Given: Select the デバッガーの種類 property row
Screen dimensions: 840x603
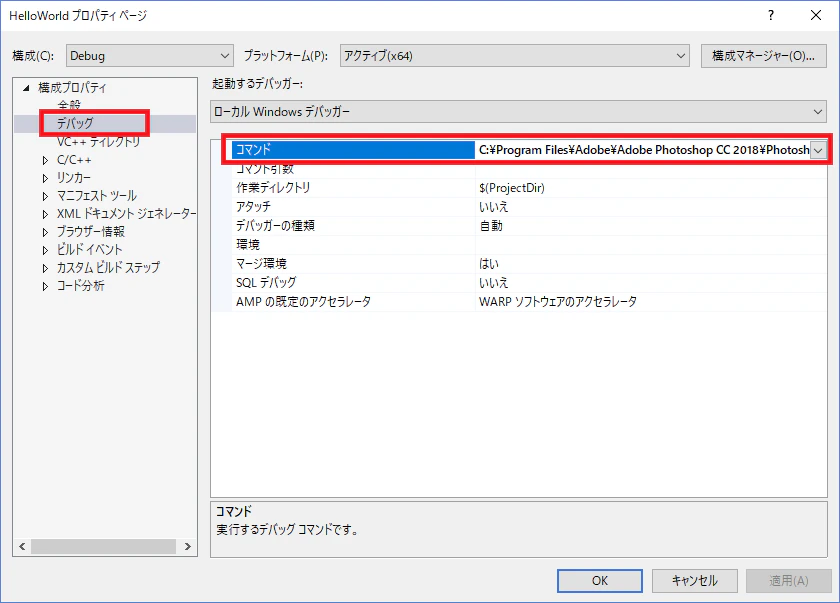Looking at the screenshot, I should pos(354,226).
